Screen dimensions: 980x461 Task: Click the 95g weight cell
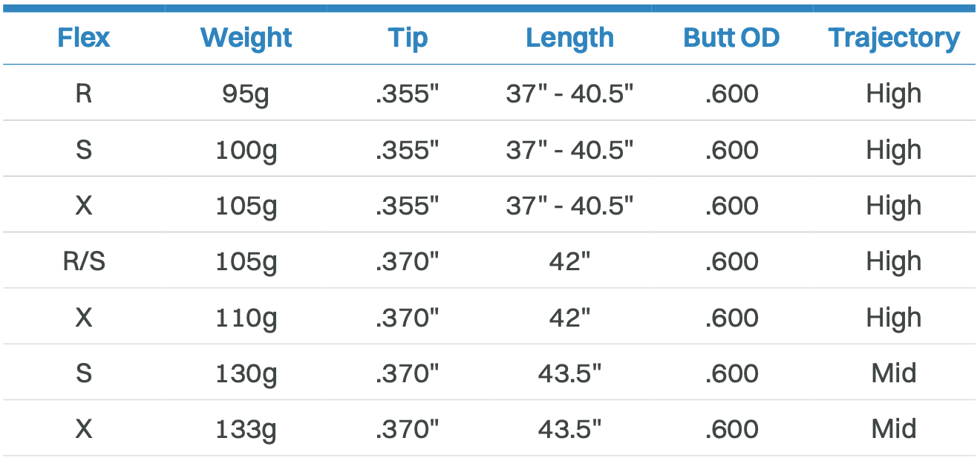(246, 94)
